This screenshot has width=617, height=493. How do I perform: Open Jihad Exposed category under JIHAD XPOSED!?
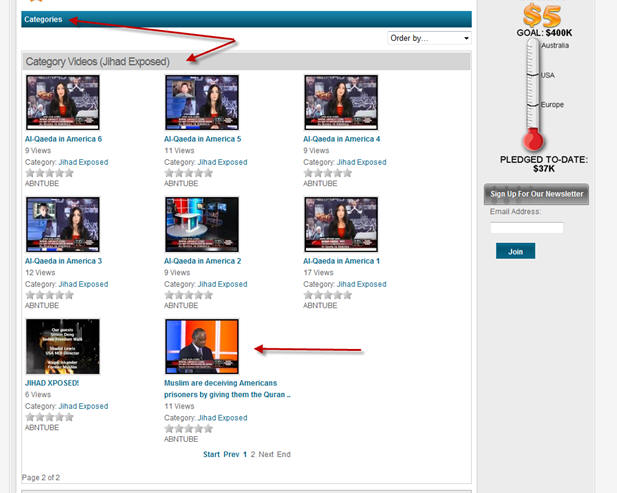pyautogui.click(x=83, y=406)
